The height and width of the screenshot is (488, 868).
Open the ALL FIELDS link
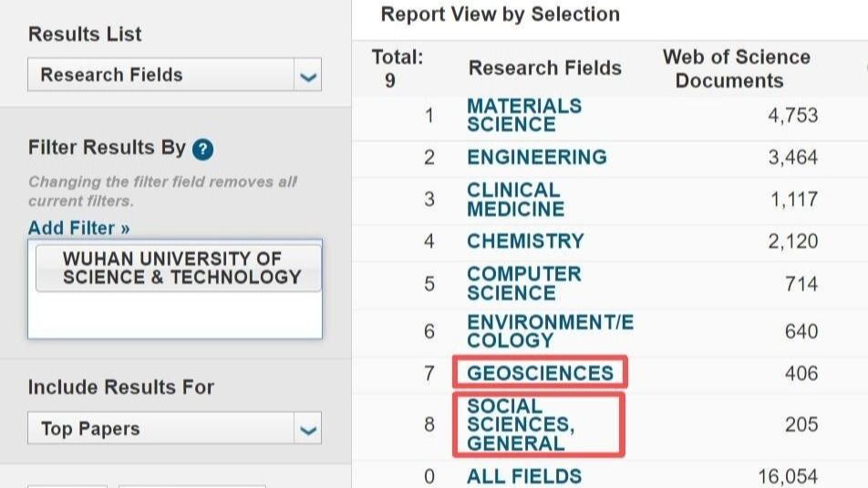point(523,476)
